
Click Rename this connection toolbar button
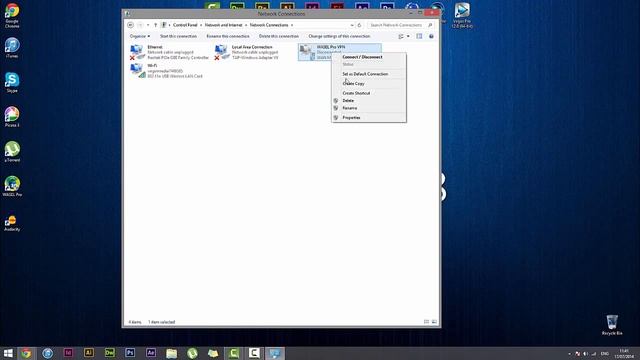228,36
